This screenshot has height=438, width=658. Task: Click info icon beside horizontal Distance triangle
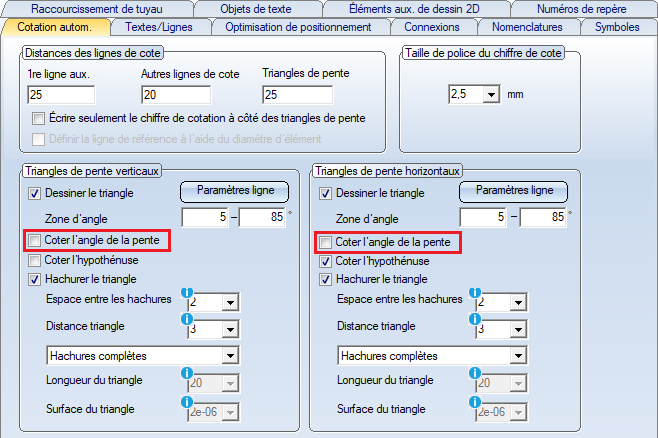tap(475, 319)
